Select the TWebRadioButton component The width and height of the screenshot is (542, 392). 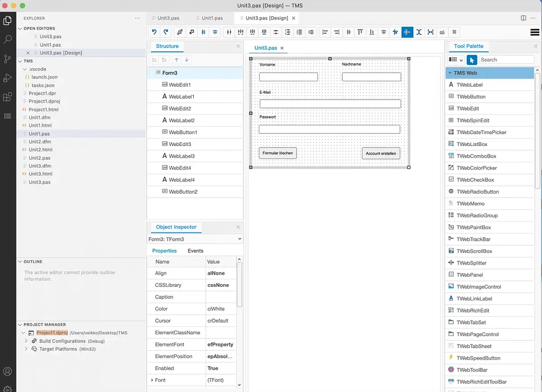pyautogui.click(x=490, y=192)
